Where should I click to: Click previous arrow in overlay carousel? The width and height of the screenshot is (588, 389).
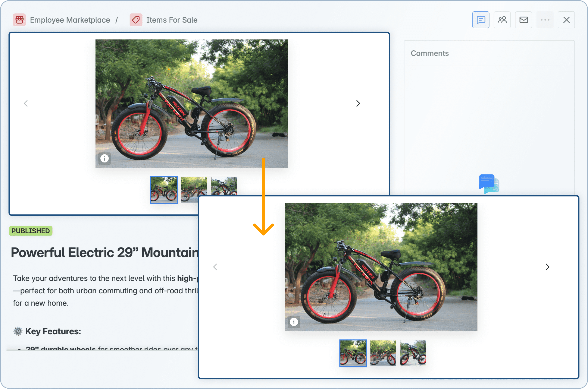coord(215,267)
